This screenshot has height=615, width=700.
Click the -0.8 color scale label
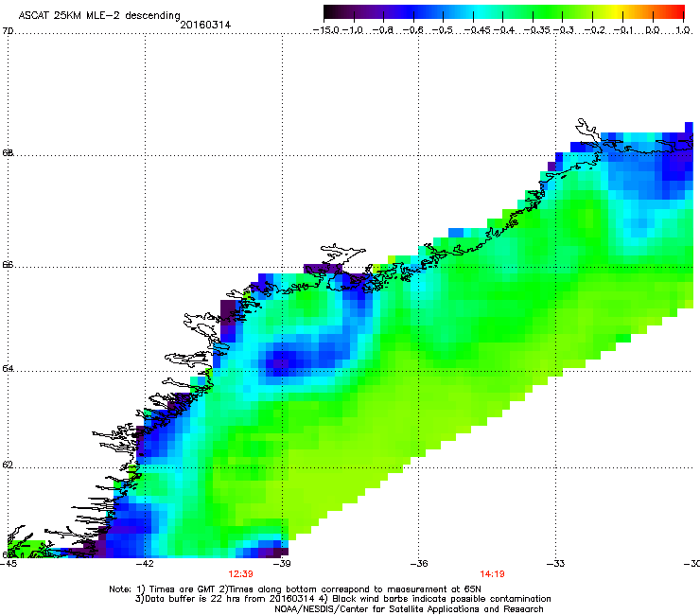click(382, 30)
